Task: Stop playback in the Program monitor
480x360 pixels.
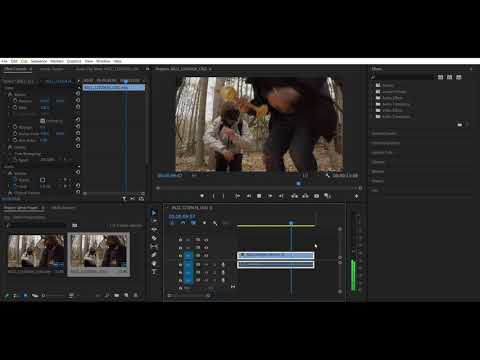Action: (259, 196)
